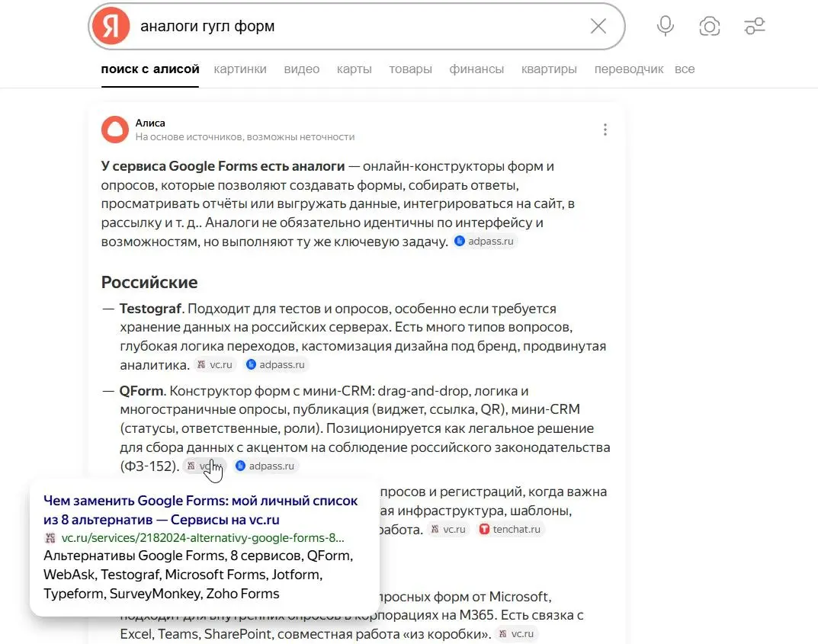Open image search camera icon
The height and width of the screenshot is (644, 818).
click(710, 26)
